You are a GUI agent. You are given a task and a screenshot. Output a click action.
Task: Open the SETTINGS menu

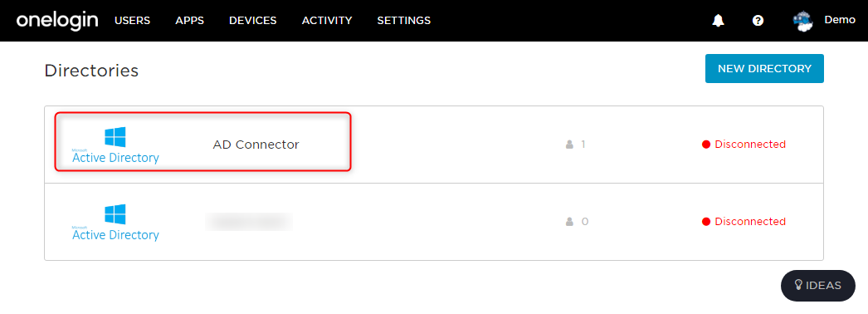click(x=404, y=21)
